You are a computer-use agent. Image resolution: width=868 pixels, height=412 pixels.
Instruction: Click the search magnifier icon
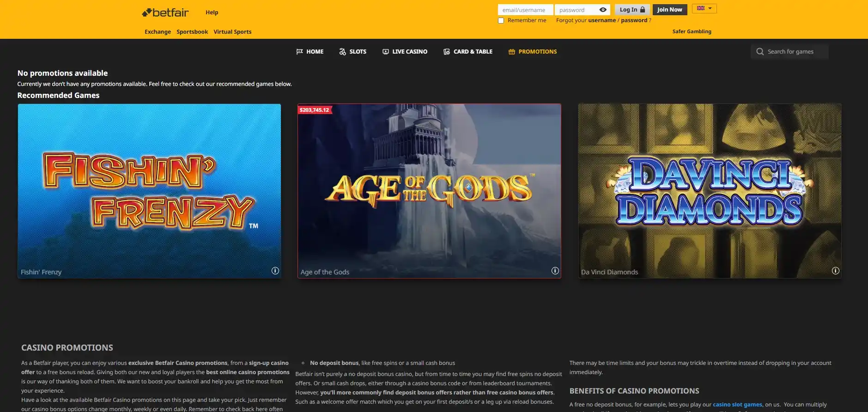click(760, 52)
